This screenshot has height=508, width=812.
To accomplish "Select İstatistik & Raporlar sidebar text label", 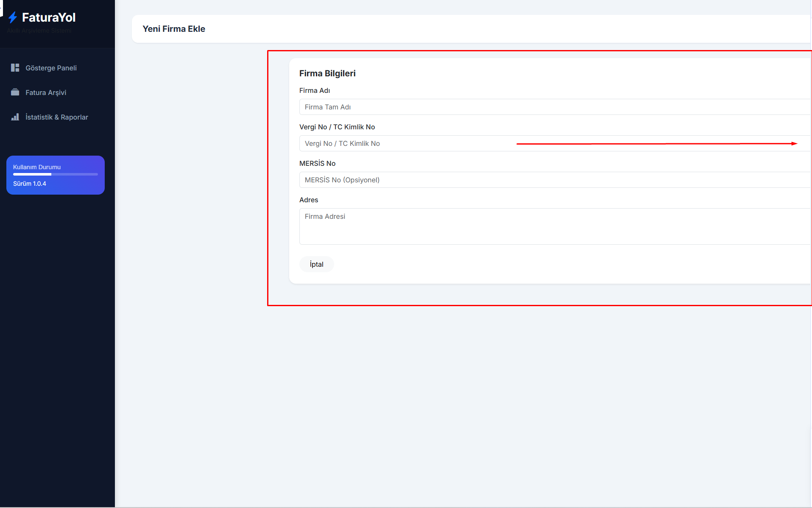I will [x=57, y=117].
